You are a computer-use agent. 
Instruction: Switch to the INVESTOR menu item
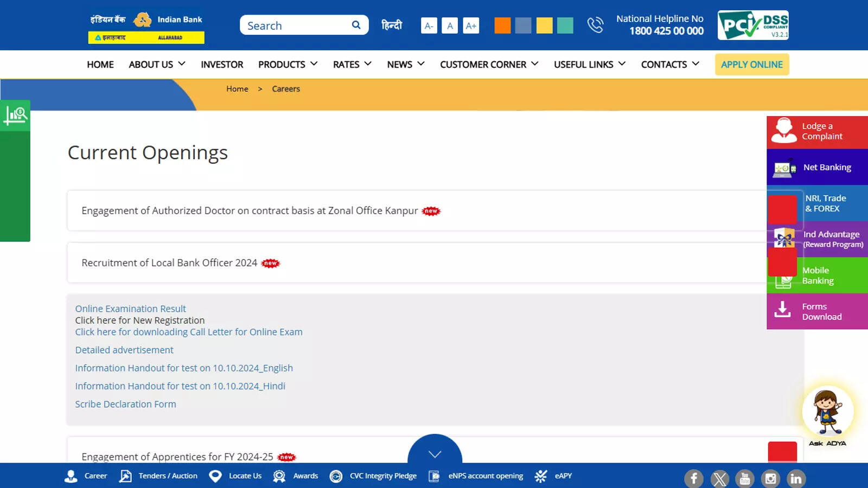pos(222,64)
